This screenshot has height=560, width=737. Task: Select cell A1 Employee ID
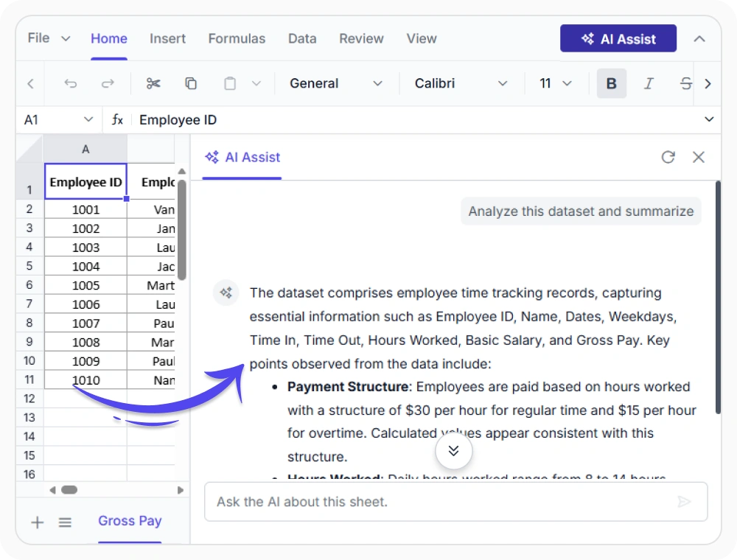point(85,181)
